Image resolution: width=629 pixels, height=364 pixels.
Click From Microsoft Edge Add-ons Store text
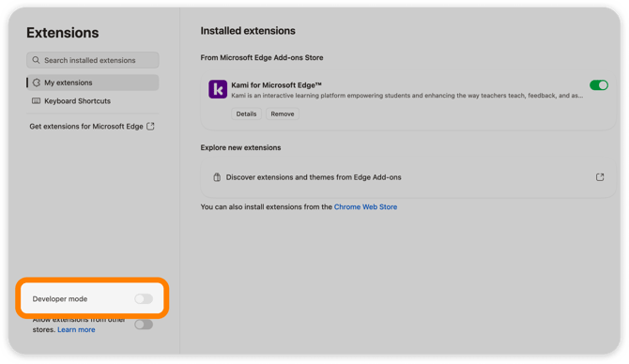(262, 58)
